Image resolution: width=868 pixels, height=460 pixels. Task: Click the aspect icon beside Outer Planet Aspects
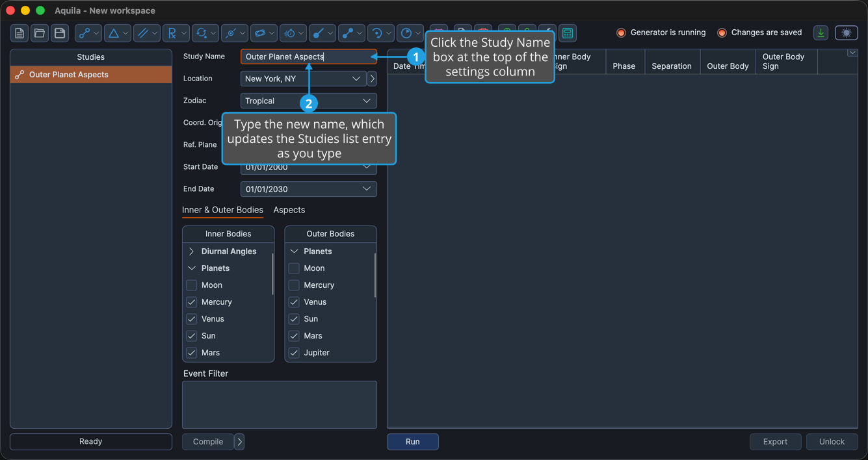pyautogui.click(x=20, y=75)
